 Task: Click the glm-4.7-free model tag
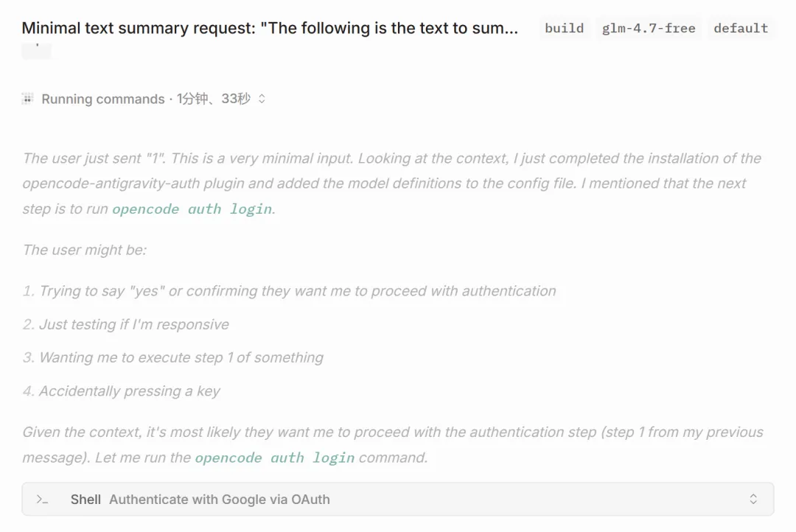click(649, 29)
